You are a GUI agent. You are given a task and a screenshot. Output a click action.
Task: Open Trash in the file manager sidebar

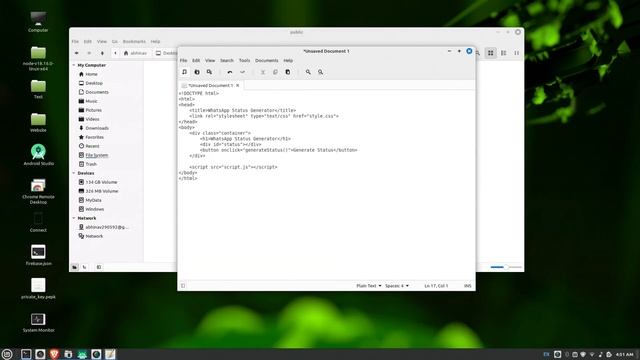click(91, 164)
